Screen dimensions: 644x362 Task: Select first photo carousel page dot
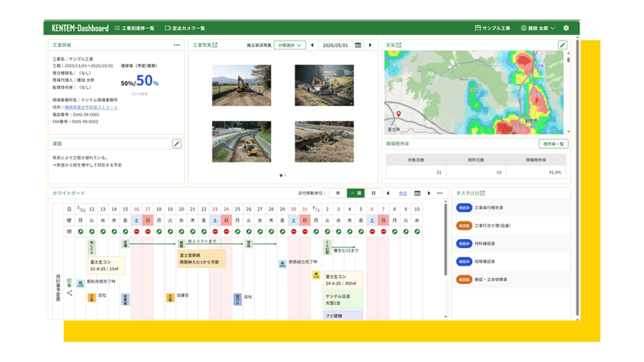[281, 175]
